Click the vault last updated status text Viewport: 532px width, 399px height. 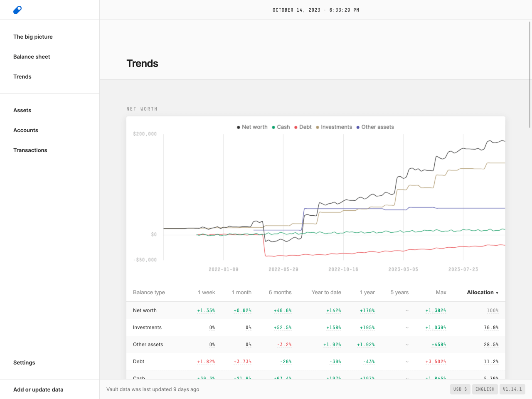(153, 389)
